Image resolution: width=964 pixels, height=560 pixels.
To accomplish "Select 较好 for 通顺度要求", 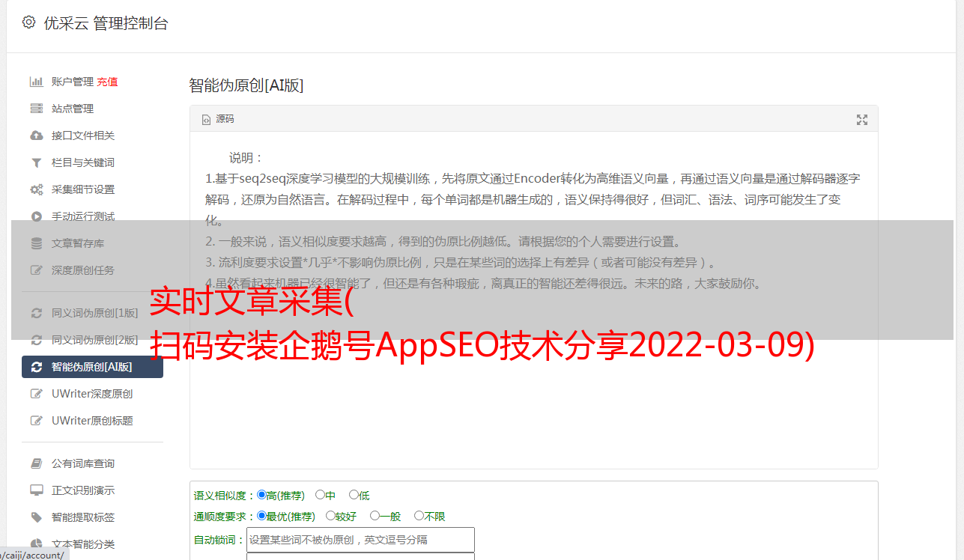I will pyautogui.click(x=330, y=516).
